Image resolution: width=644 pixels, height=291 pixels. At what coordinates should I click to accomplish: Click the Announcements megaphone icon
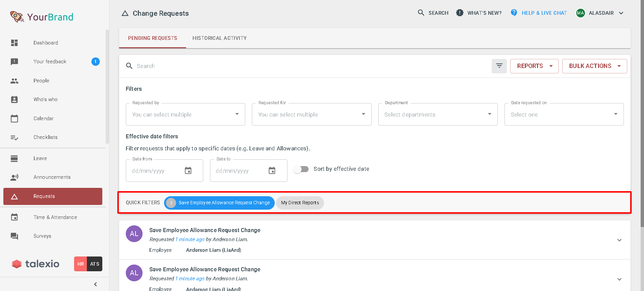point(14,177)
